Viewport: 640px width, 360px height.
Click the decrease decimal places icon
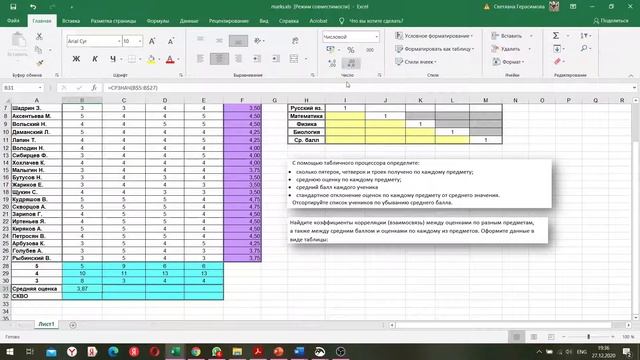click(x=351, y=63)
